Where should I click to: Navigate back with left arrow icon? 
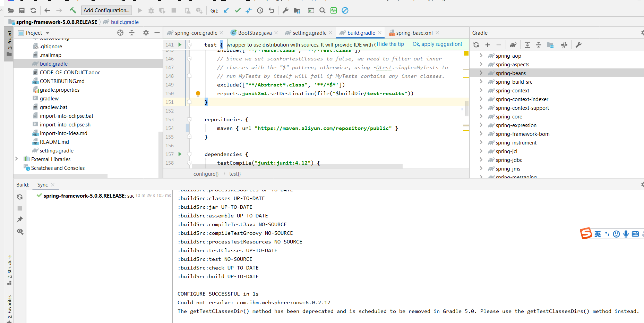coord(48,10)
